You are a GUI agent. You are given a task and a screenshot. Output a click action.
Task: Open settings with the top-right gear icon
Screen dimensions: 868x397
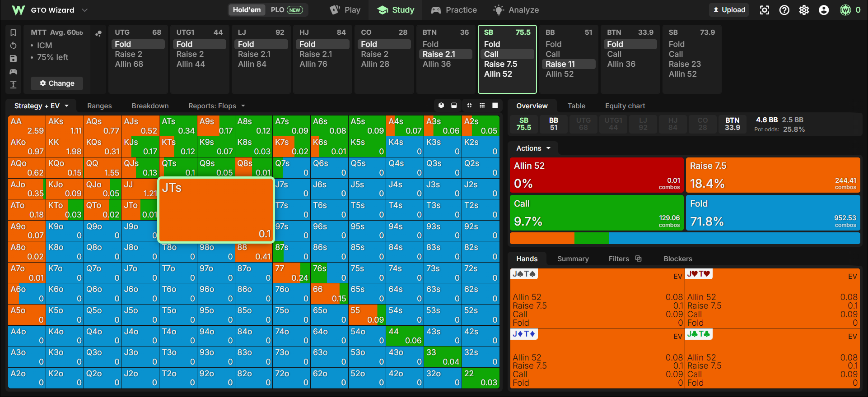click(x=804, y=10)
